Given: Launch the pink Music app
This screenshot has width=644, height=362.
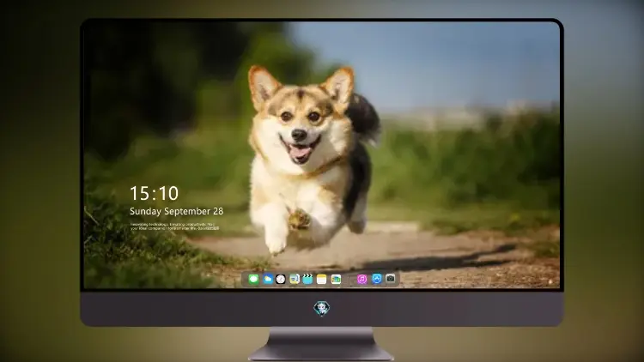Looking at the screenshot, I should coord(361,280).
